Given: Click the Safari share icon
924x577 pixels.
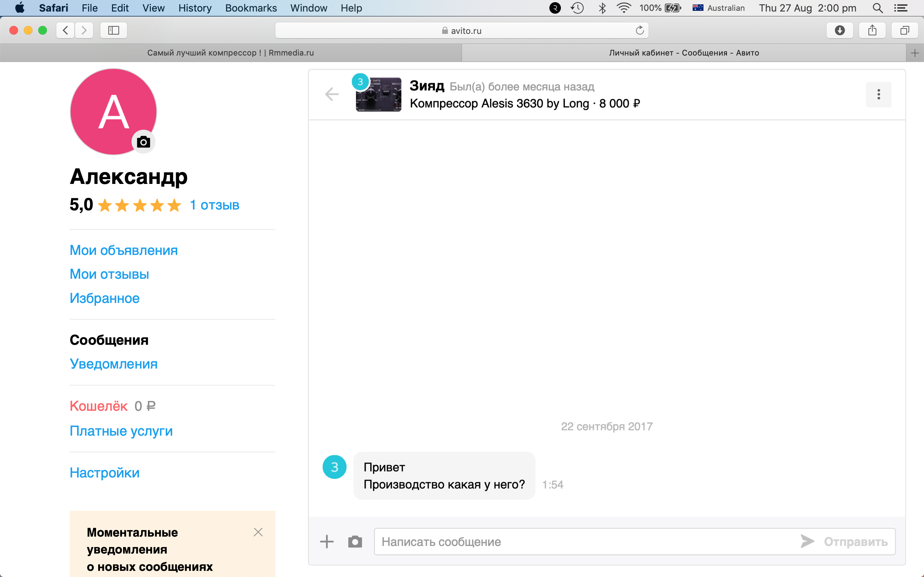Looking at the screenshot, I should (x=872, y=31).
